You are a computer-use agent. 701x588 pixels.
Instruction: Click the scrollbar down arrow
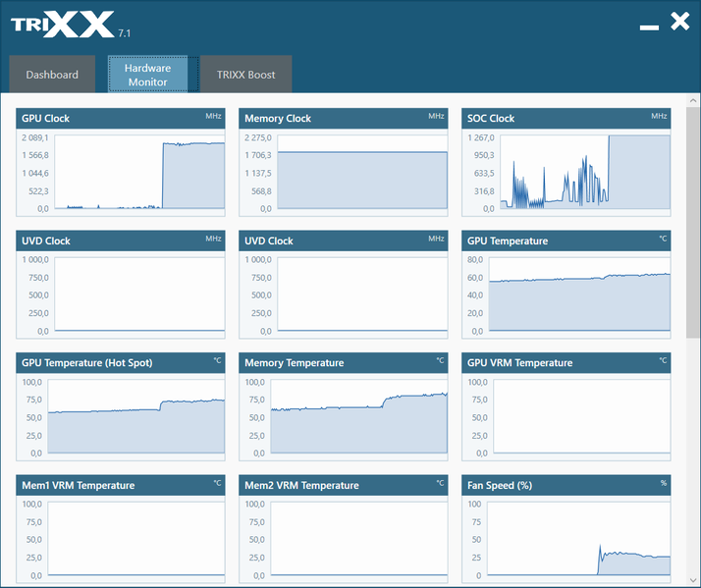[x=693, y=580]
